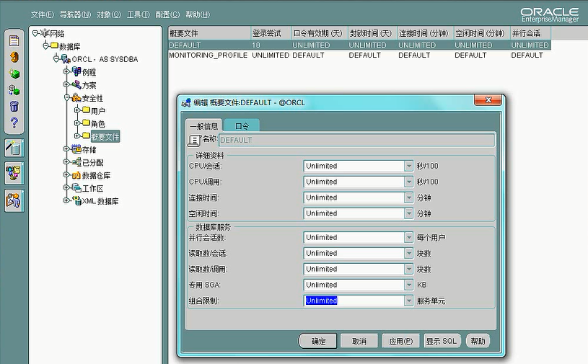The image size is (588, 364).
Task: Open 读取数/调用 dropdown arrow
Action: (409, 269)
